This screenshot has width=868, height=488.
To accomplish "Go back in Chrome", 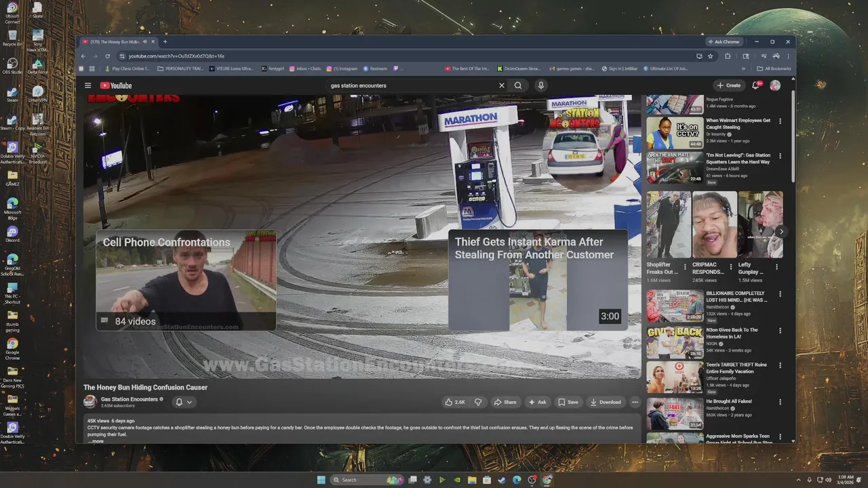I will pos(83,56).
